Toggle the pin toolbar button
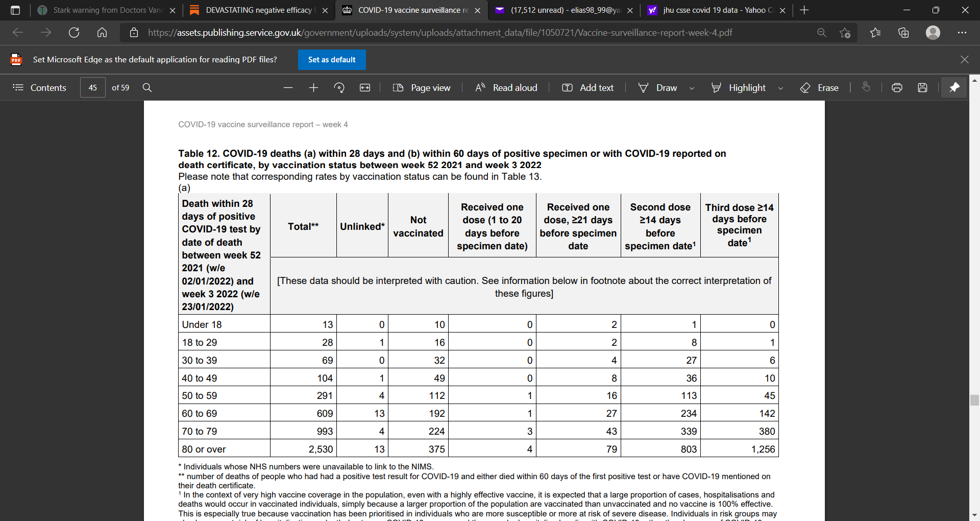The width and height of the screenshot is (980, 521). 954,88
